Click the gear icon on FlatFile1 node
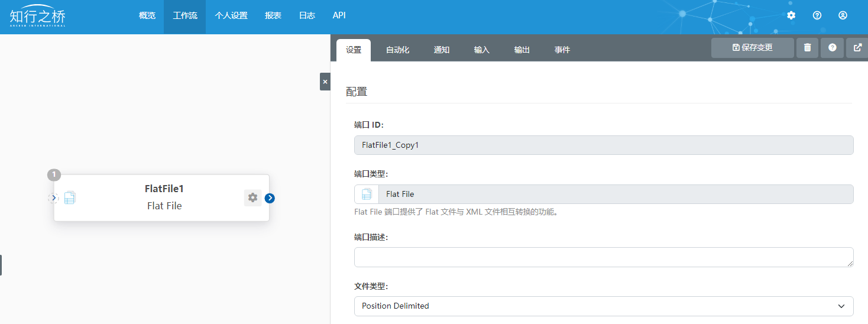This screenshot has height=324, width=868. point(252,198)
